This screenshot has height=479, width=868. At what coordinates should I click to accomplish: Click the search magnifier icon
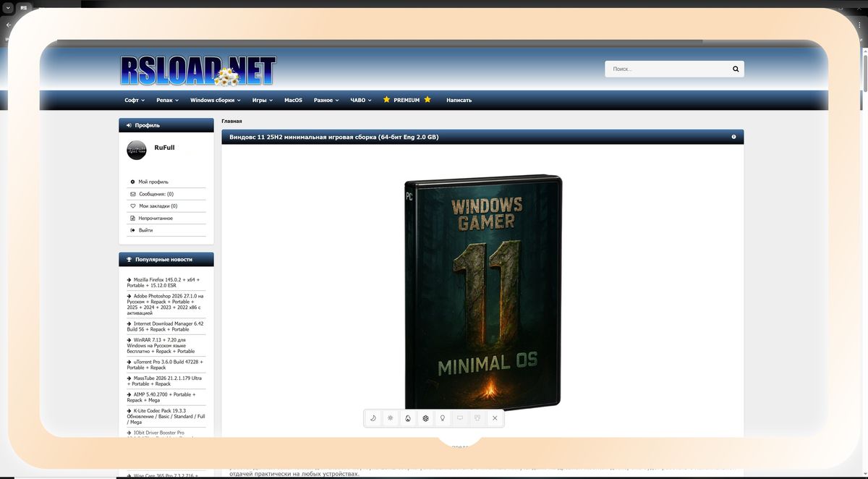click(736, 69)
